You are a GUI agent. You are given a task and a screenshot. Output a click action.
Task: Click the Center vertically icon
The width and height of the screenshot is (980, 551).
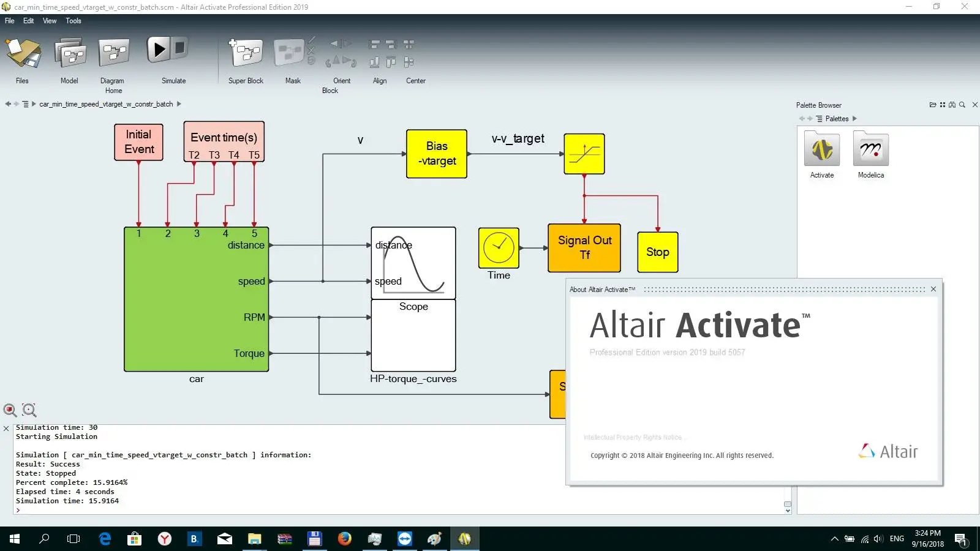click(409, 62)
